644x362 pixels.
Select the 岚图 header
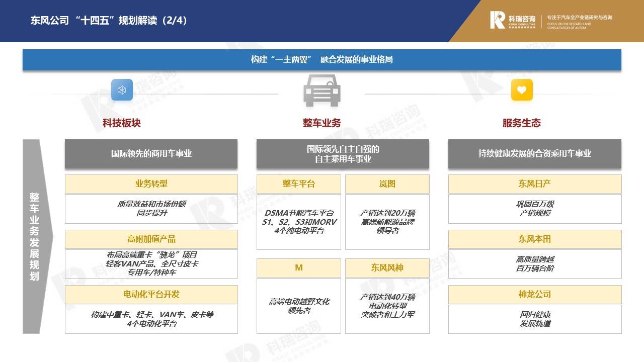pos(387,184)
